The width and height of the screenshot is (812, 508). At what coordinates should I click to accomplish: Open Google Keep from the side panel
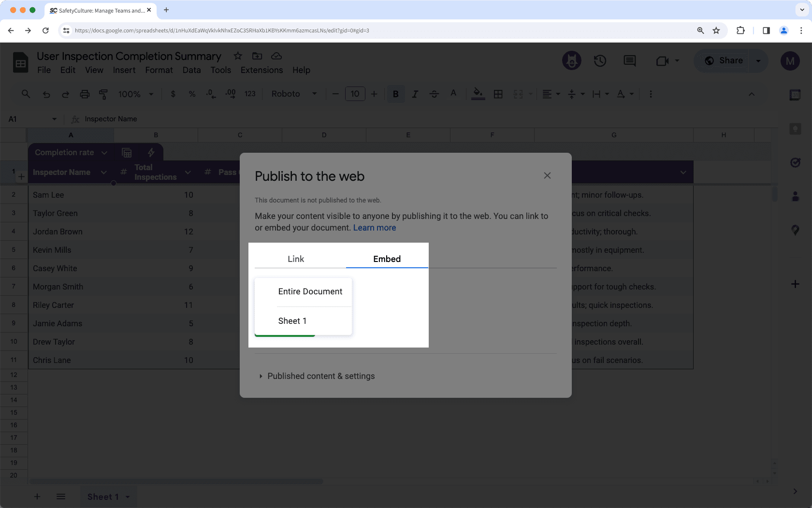coord(795,129)
